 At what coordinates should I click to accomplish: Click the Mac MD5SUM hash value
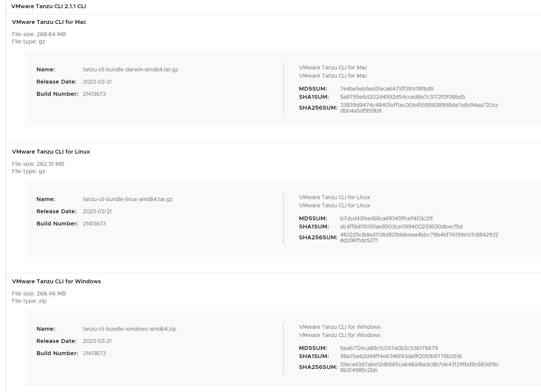[386, 89]
